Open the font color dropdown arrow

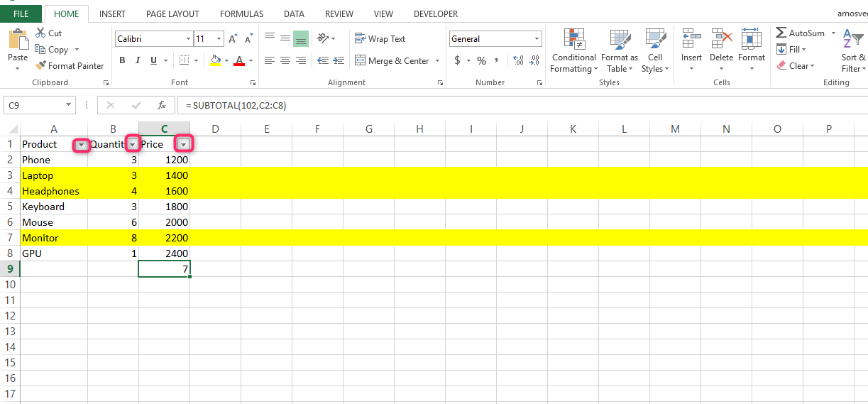[x=251, y=61]
